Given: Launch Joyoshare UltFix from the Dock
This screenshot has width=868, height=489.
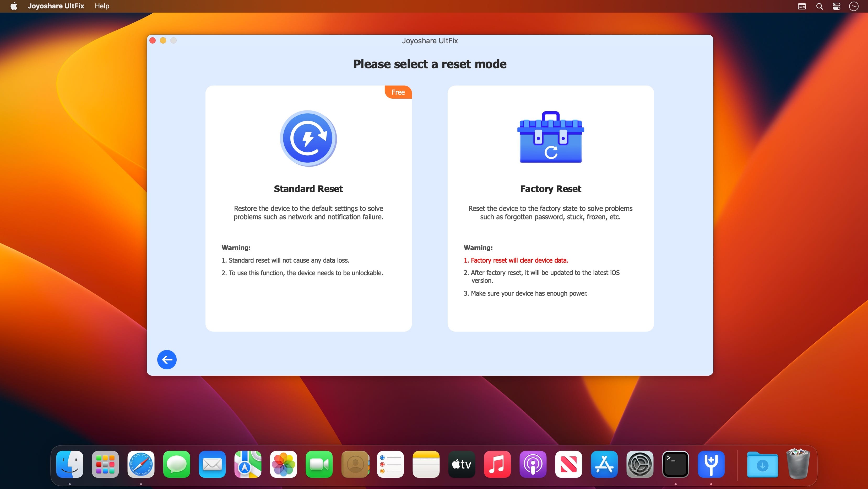Looking at the screenshot, I should [x=711, y=464].
